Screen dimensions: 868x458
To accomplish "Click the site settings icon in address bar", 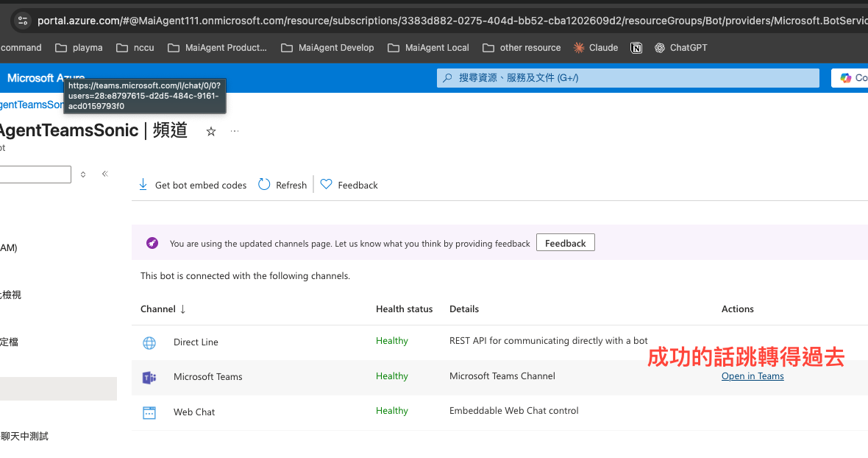I will pos(23,21).
